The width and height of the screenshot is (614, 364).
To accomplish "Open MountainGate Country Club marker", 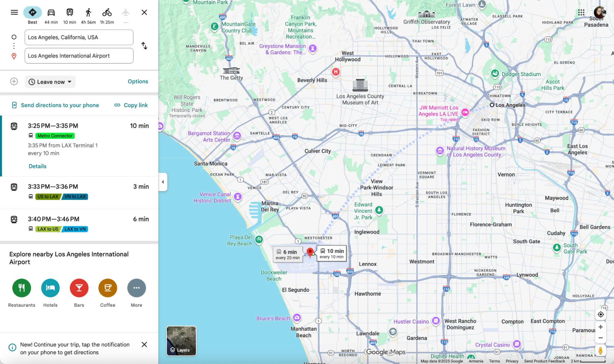I will (x=215, y=26).
